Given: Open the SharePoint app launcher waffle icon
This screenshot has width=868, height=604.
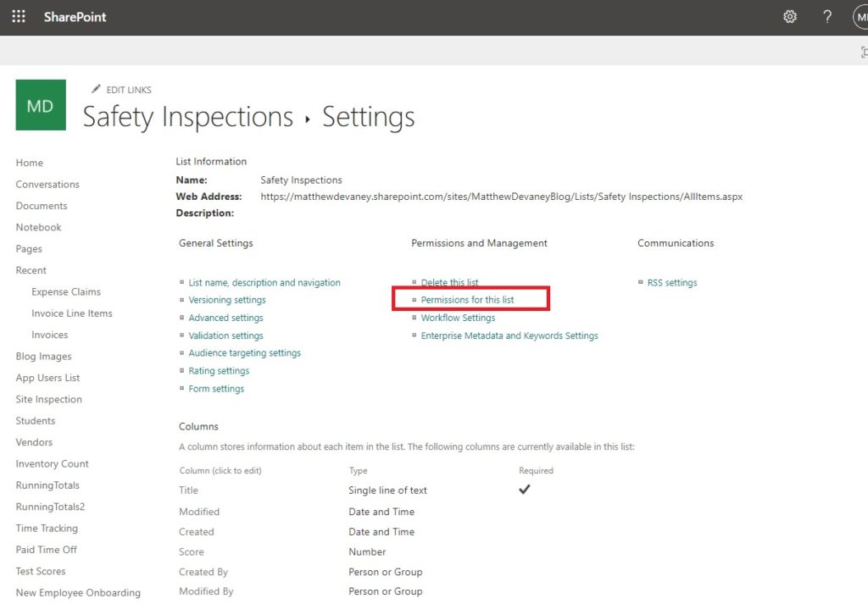Looking at the screenshot, I should (x=19, y=17).
